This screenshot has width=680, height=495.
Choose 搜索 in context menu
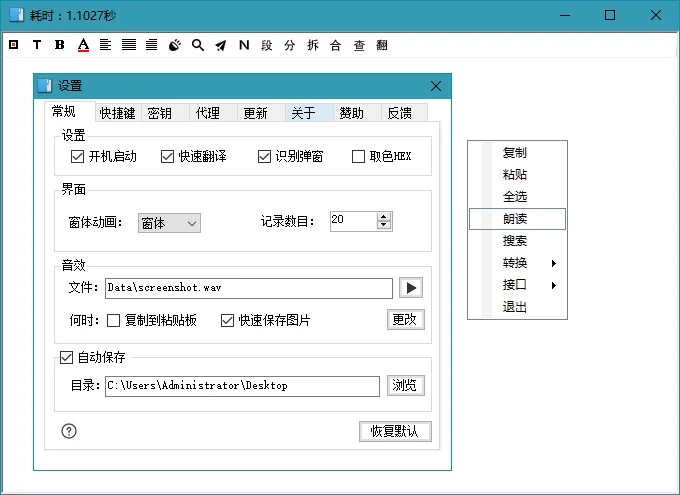517,241
